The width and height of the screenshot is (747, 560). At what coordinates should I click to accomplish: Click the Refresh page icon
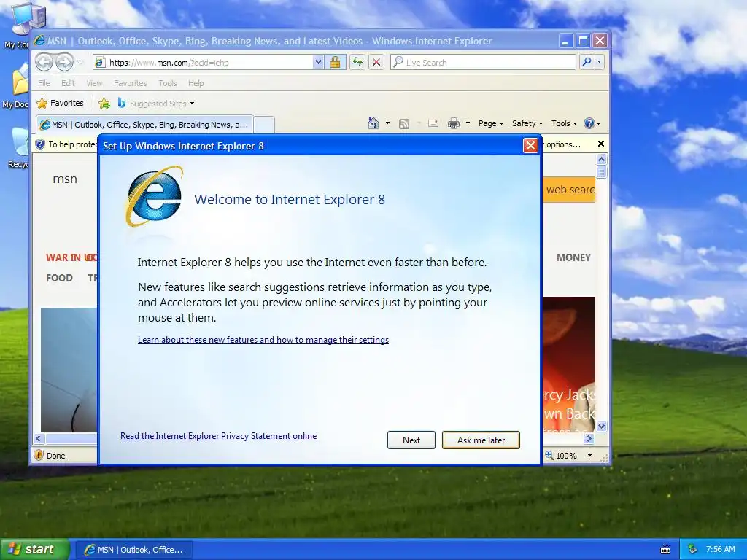(x=357, y=62)
